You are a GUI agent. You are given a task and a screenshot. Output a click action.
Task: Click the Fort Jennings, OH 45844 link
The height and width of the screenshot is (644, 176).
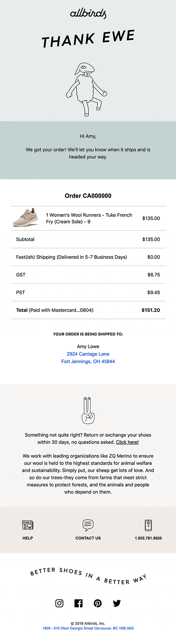pyautogui.click(x=88, y=361)
